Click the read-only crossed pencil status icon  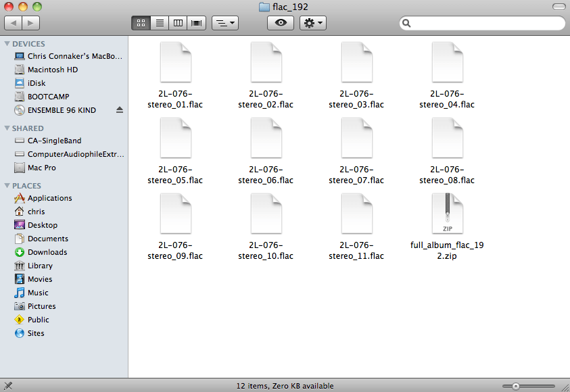pyautogui.click(x=8, y=386)
